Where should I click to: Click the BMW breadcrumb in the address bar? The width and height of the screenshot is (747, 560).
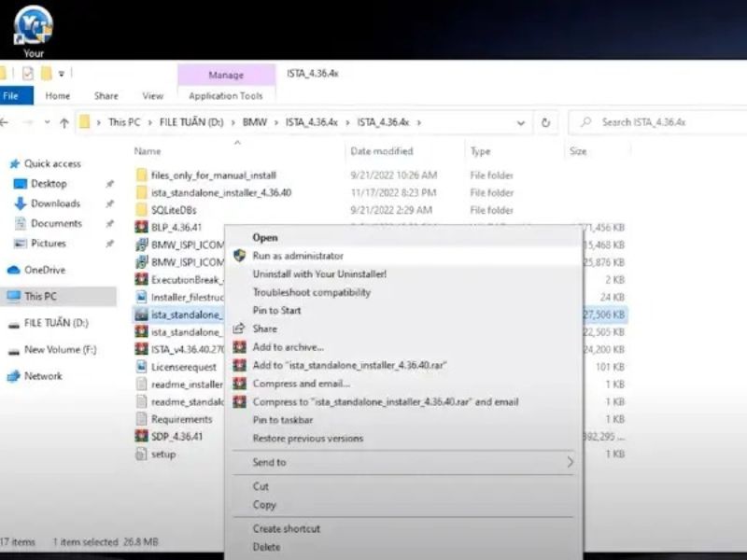(254, 122)
